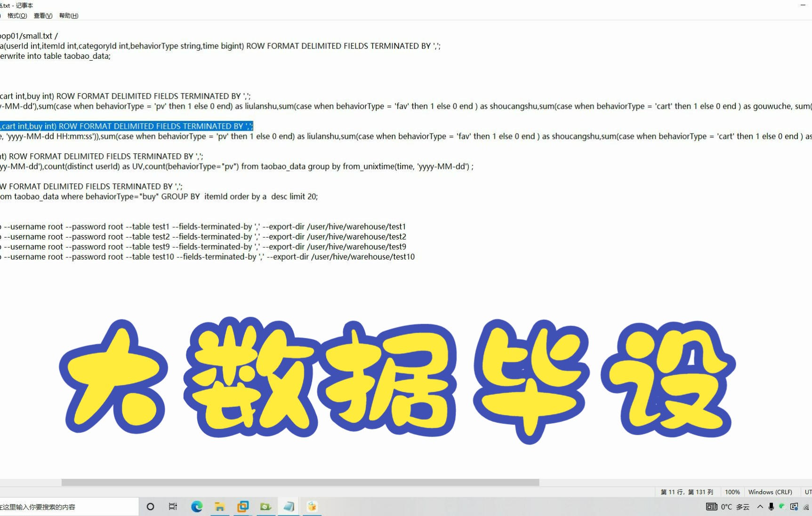Open the Wi-Fi status icon in system tray
The image size is (812, 516).
pos(805,507)
